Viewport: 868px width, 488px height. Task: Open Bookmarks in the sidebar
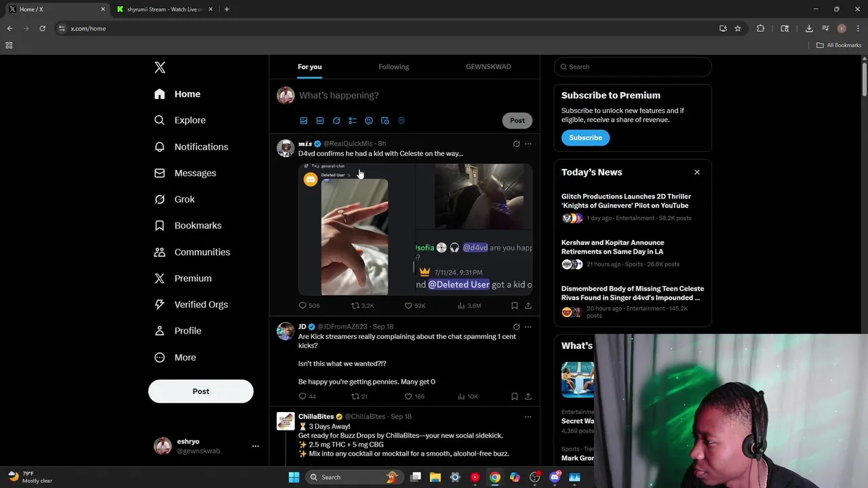point(188,226)
